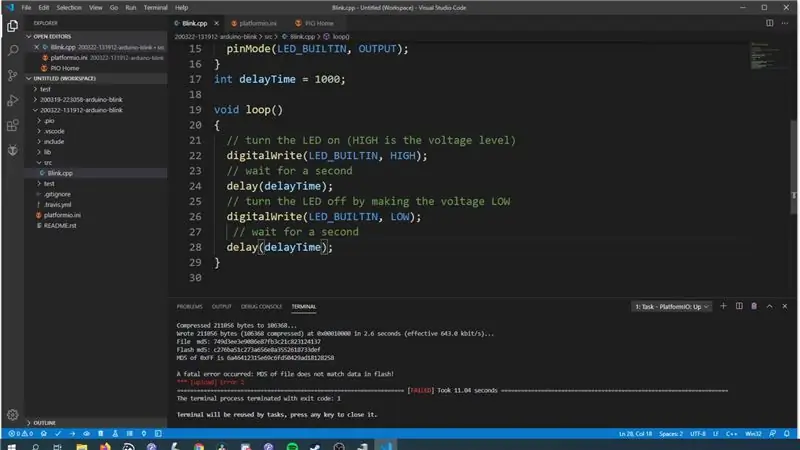Image resolution: width=800 pixels, height=450 pixels.
Task: Open the Search view in the activity bar
Action: point(13,50)
